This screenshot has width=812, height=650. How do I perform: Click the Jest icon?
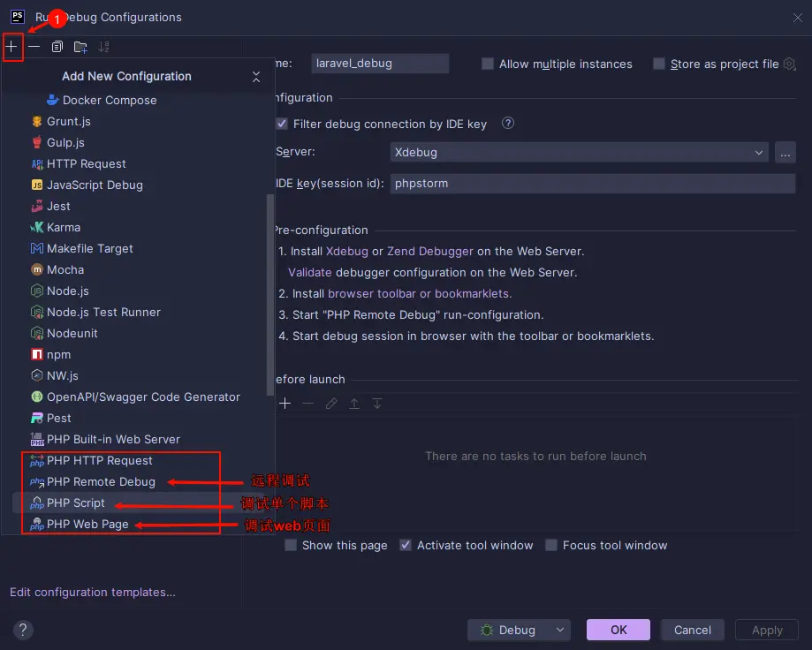pyautogui.click(x=37, y=206)
